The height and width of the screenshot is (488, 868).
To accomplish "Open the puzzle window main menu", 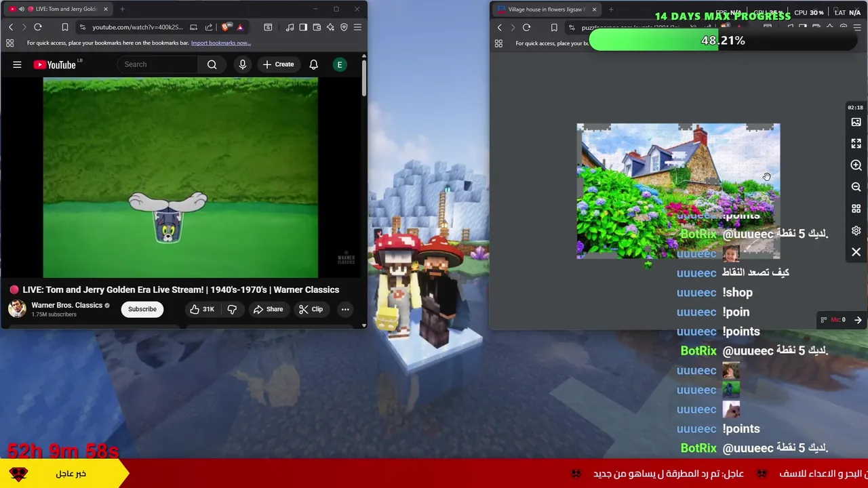I will [857, 28].
